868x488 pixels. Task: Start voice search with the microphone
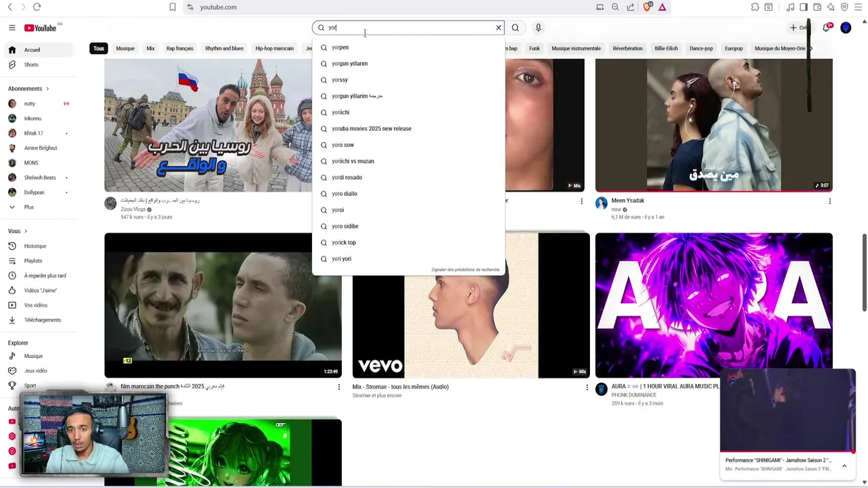coord(538,28)
